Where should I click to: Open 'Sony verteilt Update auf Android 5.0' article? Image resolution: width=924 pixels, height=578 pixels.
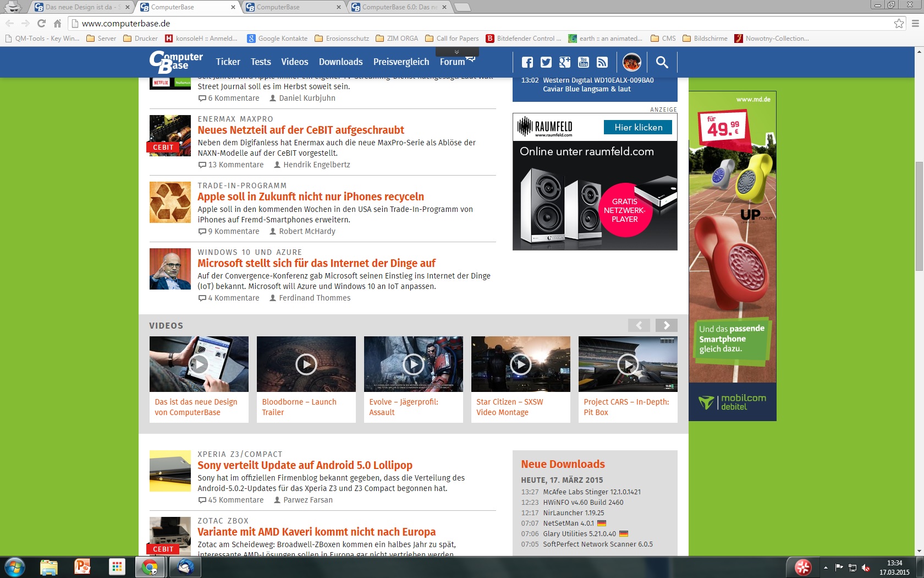pos(305,465)
